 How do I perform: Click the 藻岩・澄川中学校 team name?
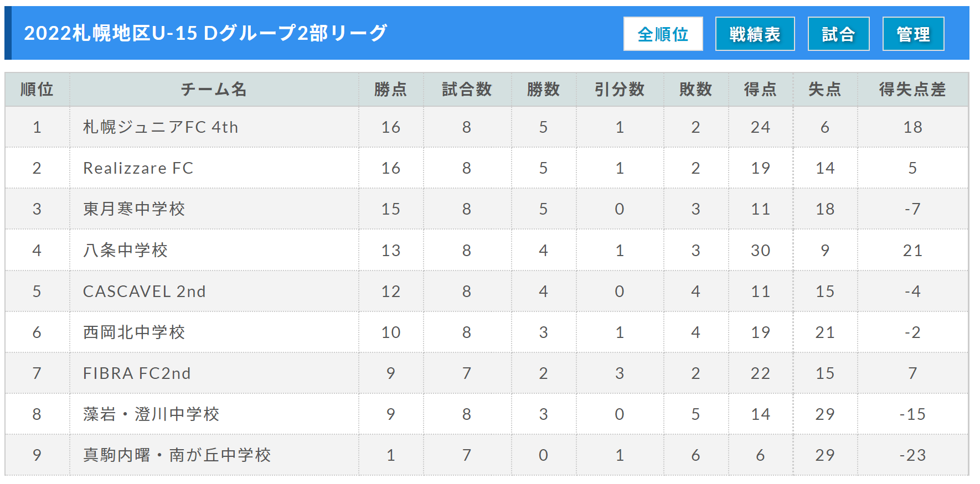pyautogui.click(x=151, y=414)
